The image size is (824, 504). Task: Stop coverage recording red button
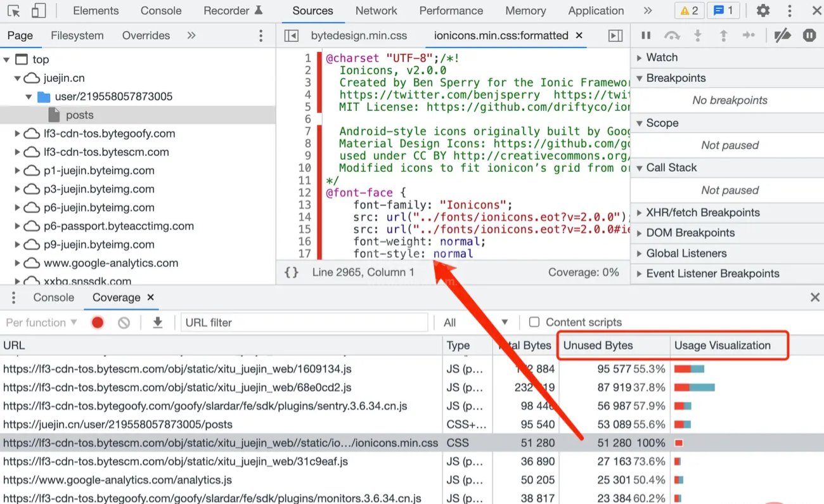[x=97, y=323]
